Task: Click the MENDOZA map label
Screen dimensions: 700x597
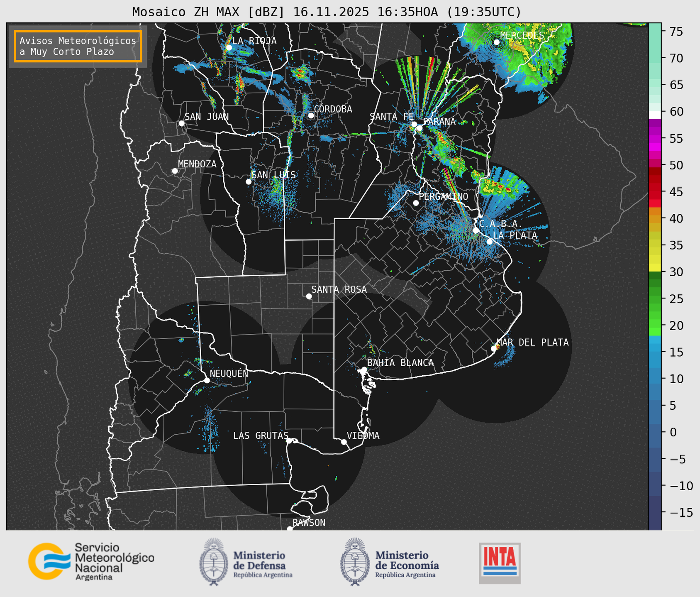Action: 197,164
